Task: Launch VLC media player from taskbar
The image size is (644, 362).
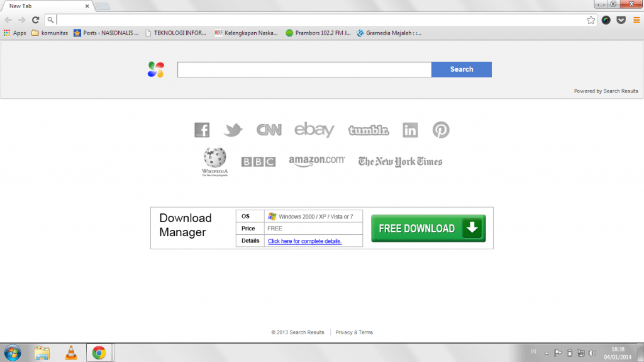Action: tap(71, 353)
